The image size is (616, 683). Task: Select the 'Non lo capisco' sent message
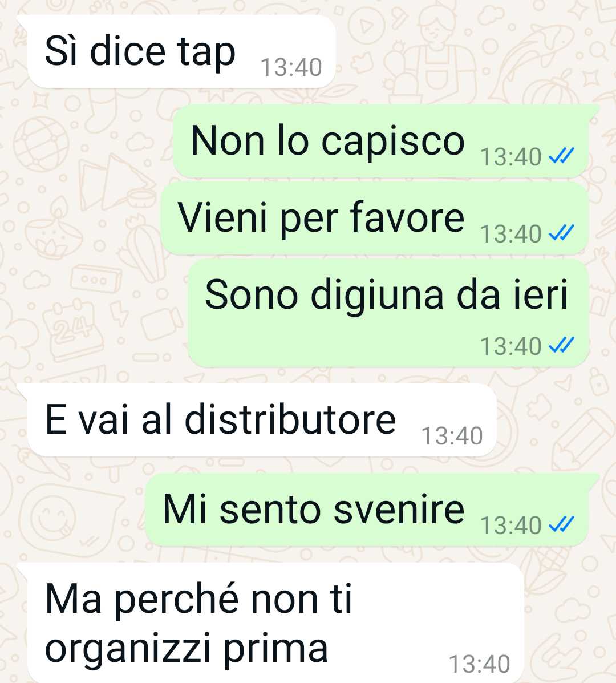point(381,141)
